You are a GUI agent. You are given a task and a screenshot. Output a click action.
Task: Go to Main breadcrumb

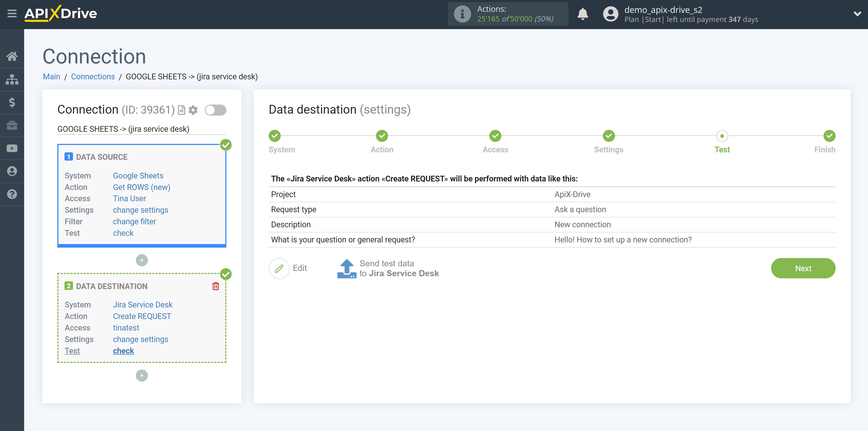pos(52,77)
